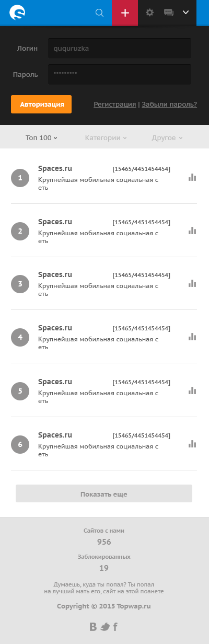Expand the Категории dropdown
This screenshot has width=209, height=644.
[106, 138]
